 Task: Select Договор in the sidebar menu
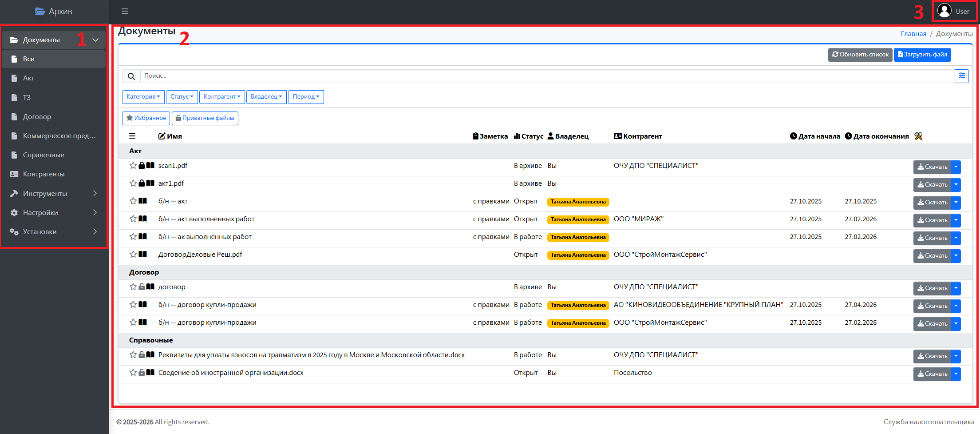pos(37,117)
